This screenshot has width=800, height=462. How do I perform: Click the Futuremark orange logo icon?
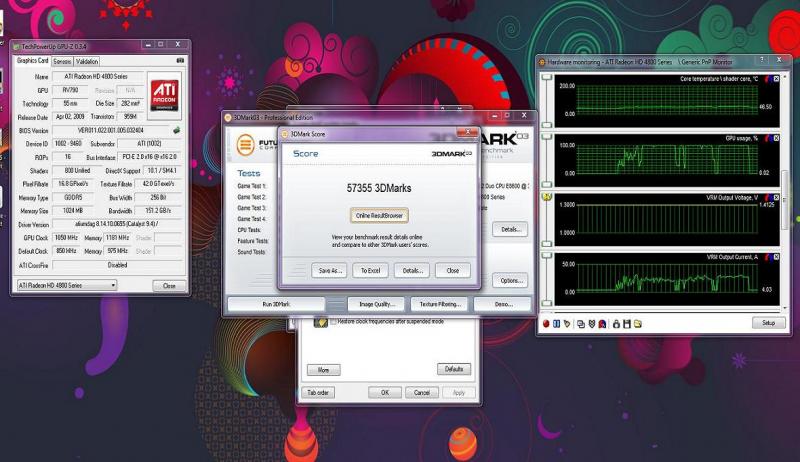[245, 145]
